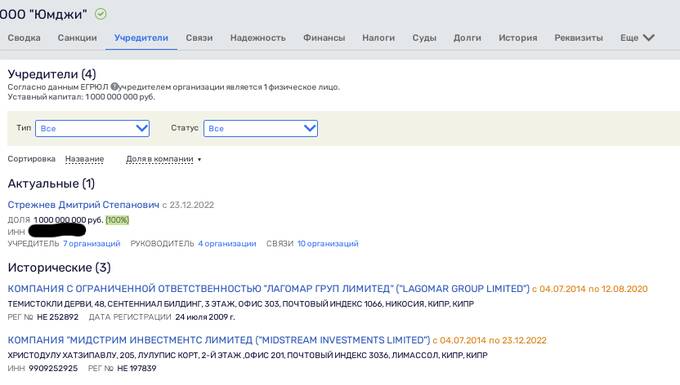Open the Статус filter dropdown

click(x=260, y=128)
